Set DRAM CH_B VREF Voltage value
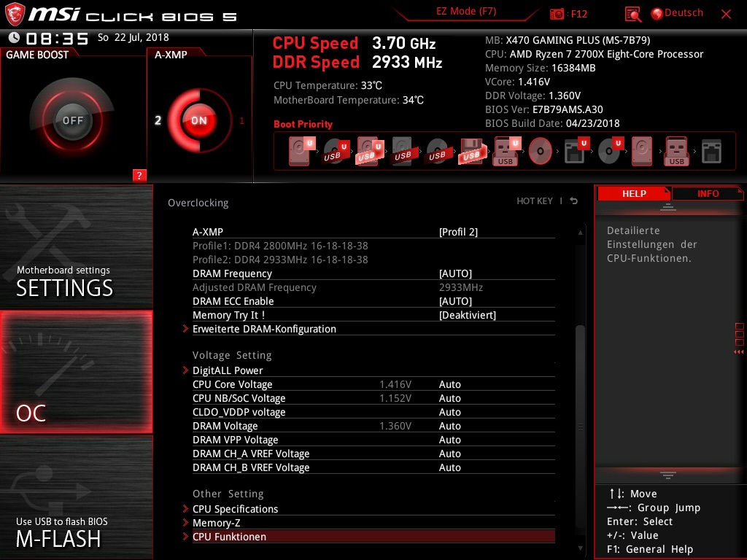Image resolution: width=747 pixels, height=560 pixels. click(449, 467)
